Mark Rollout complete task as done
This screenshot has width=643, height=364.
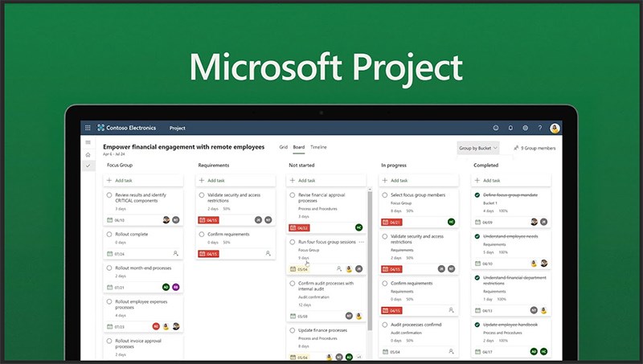pyautogui.click(x=109, y=235)
